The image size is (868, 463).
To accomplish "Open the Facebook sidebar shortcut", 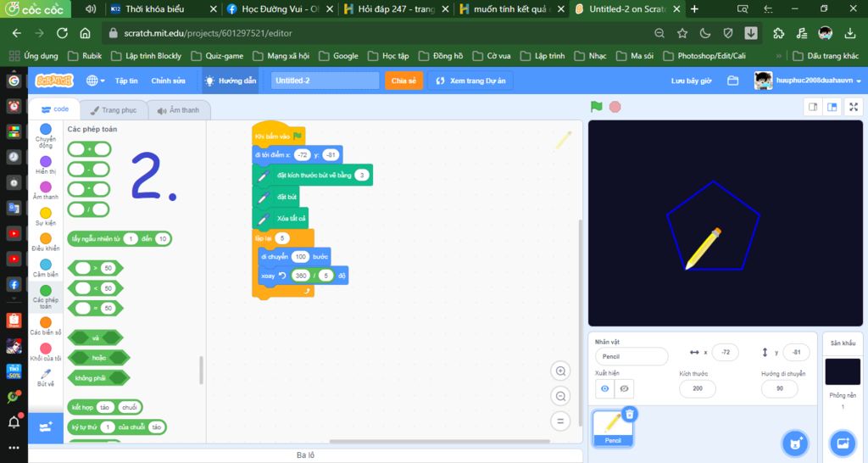I will pyautogui.click(x=14, y=285).
